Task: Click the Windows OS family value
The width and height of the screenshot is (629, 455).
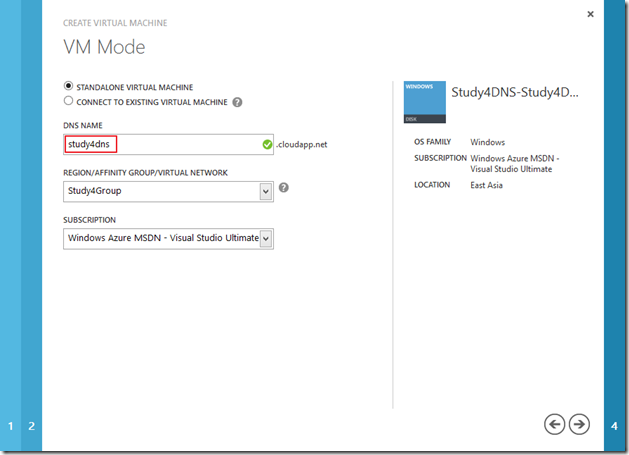Action: coord(487,142)
